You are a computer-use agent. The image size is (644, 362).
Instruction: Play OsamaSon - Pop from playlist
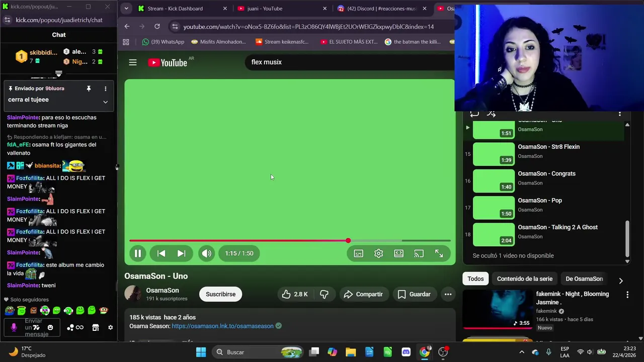pyautogui.click(x=543, y=208)
